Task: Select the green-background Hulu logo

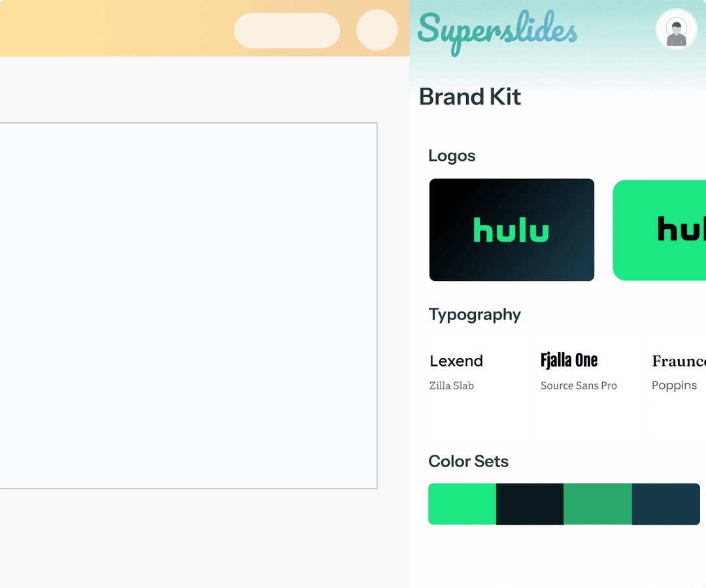Action: pyautogui.click(x=660, y=230)
